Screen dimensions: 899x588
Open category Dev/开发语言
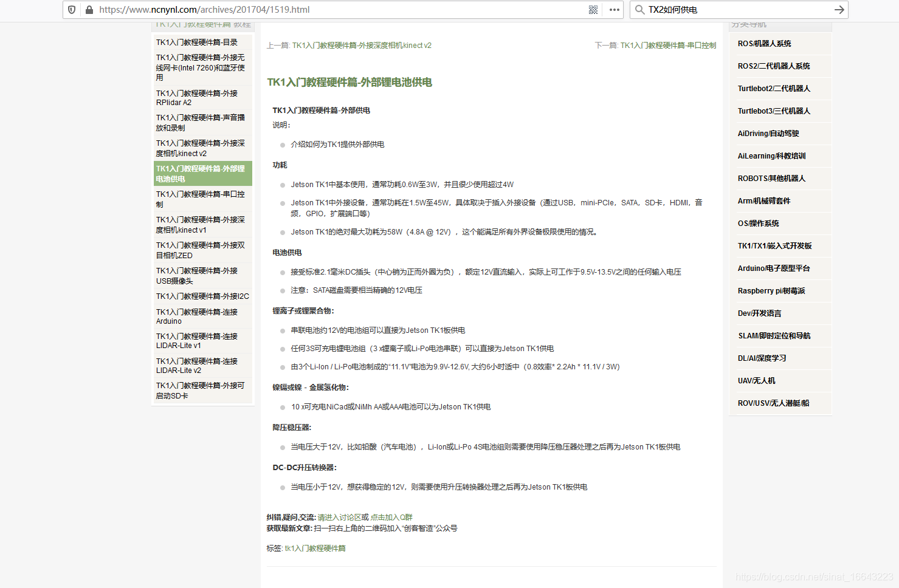(760, 313)
